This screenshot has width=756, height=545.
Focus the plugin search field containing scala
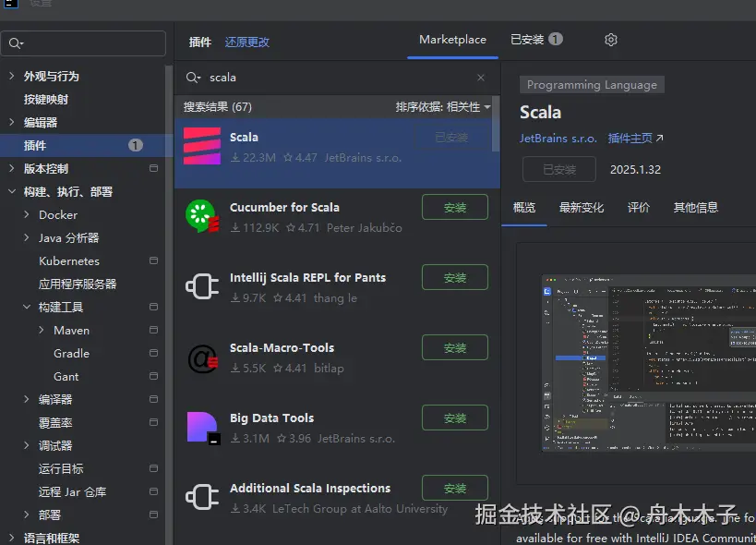coord(337,78)
